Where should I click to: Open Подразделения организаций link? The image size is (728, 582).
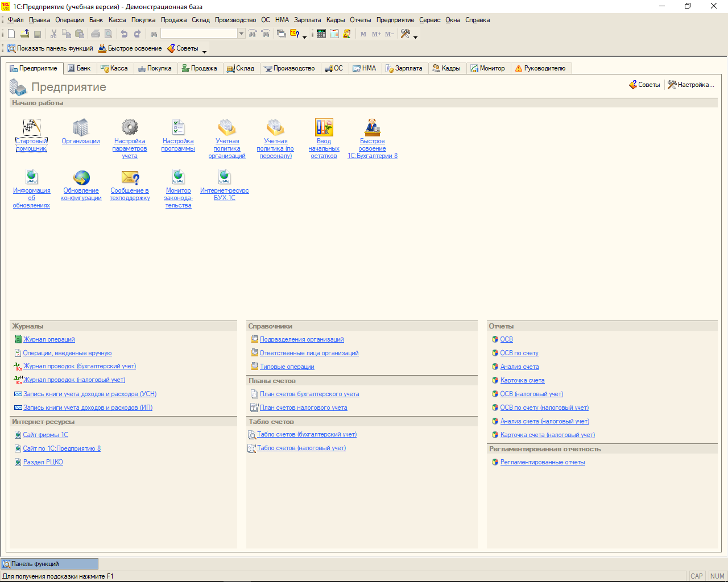pos(302,339)
